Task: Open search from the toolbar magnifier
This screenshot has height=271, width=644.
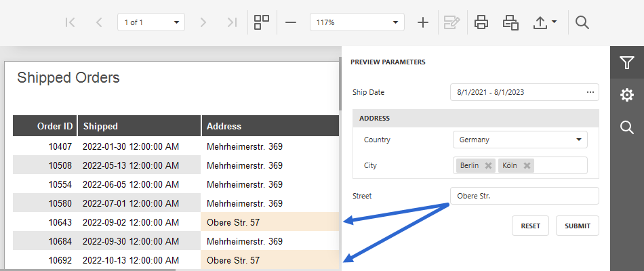Action: [582, 22]
